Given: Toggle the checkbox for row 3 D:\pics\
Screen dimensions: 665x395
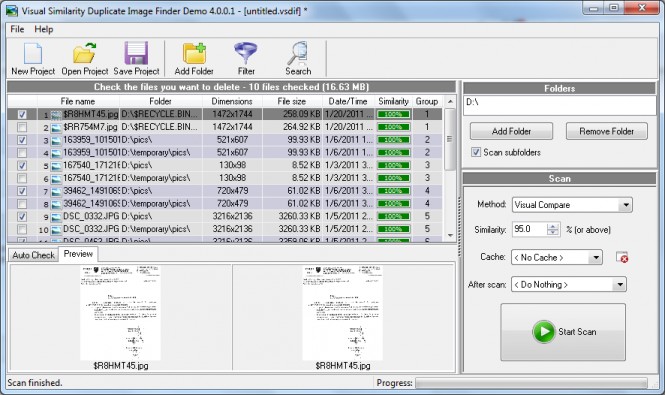Looking at the screenshot, I should [x=22, y=140].
